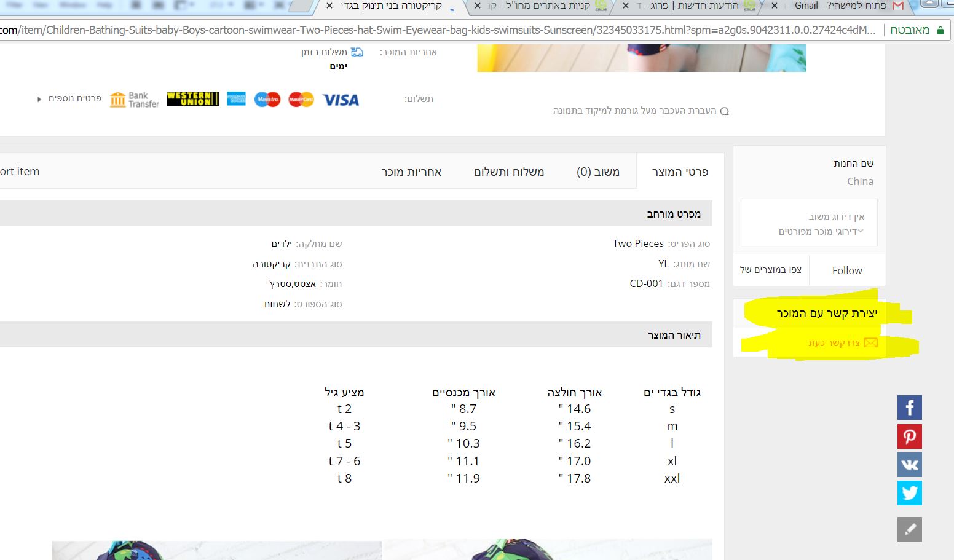Click the Bank Transfer payment icon
Screen dimensions: 954x560
tap(135, 100)
